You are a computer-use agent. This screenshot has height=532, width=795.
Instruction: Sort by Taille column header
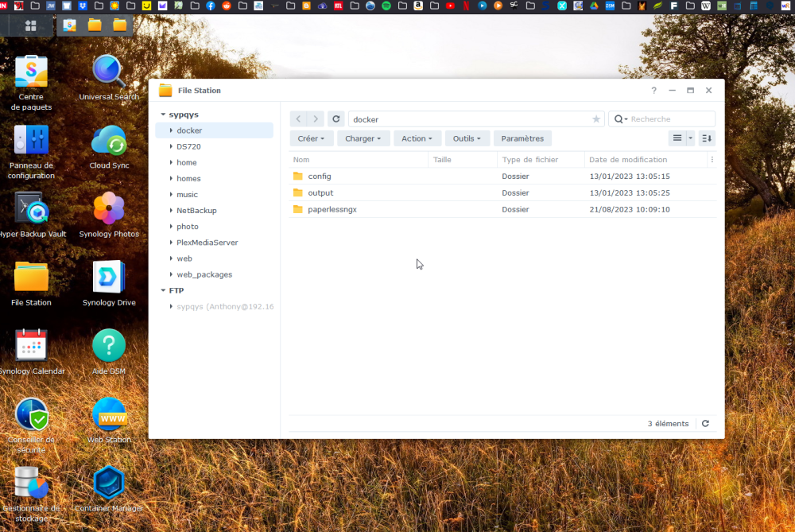point(463,159)
